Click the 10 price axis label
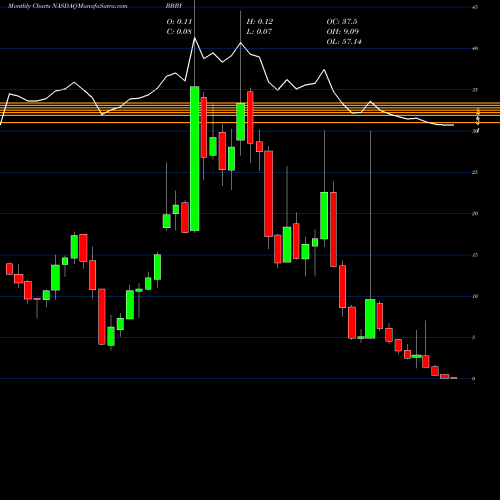The height and width of the screenshot is (500, 500). [x=475, y=296]
